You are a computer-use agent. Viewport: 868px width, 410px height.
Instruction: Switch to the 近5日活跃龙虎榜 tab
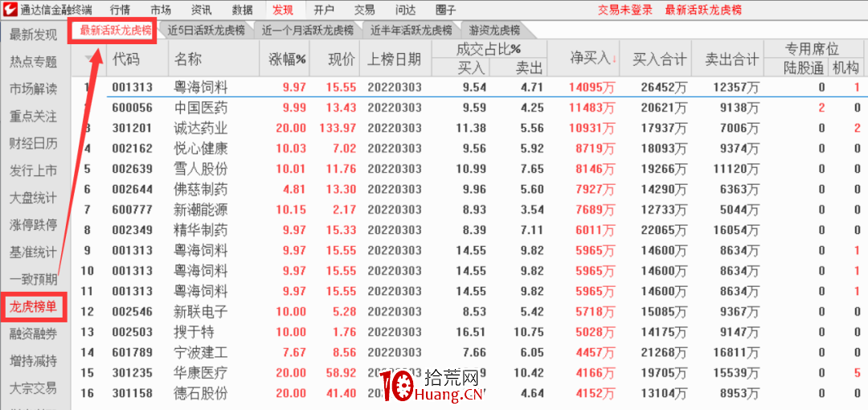(205, 31)
